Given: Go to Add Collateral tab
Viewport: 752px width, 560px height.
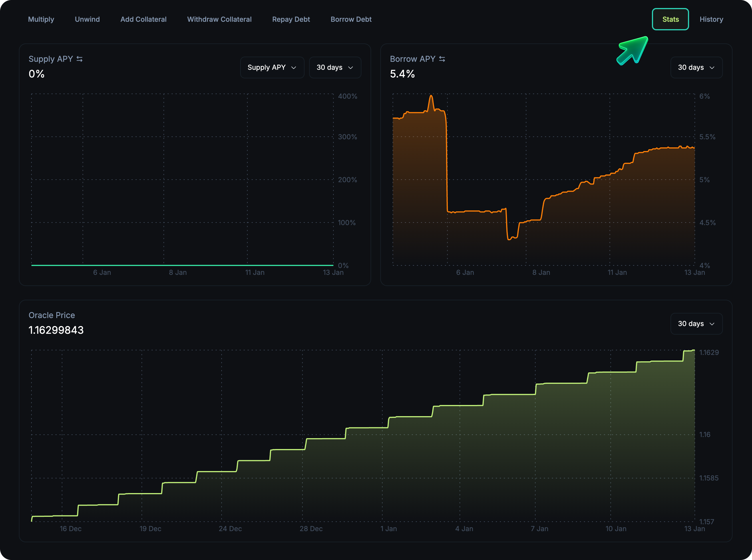Looking at the screenshot, I should tap(143, 19).
